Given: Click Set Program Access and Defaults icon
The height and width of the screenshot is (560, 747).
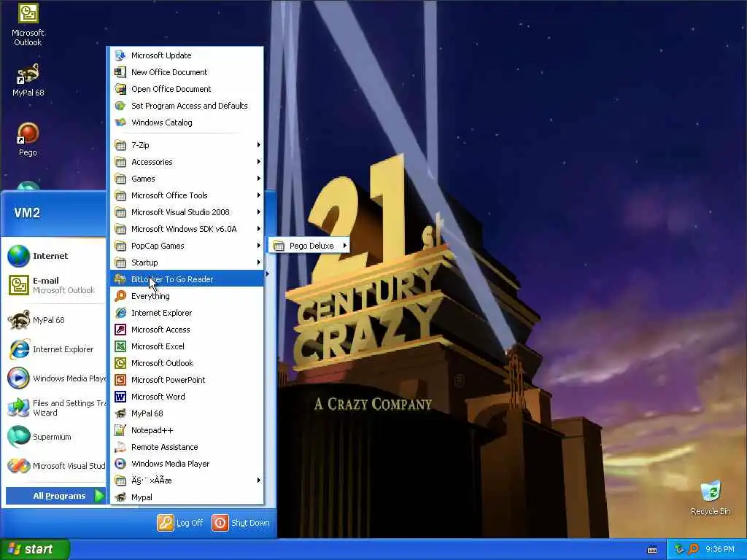Looking at the screenshot, I should pos(120,105).
